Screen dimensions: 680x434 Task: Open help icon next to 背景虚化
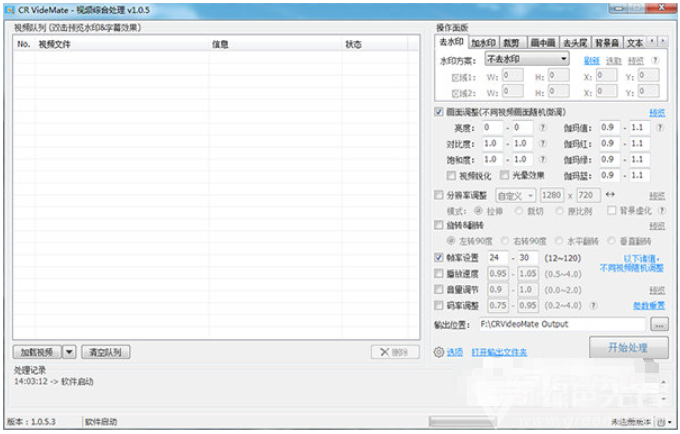pyautogui.click(x=662, y=211)
